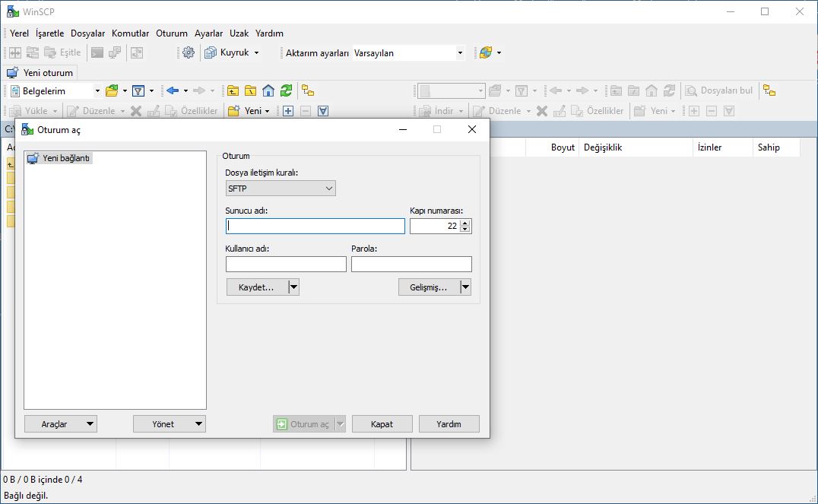Open the Oturum menu

point(172,33)
